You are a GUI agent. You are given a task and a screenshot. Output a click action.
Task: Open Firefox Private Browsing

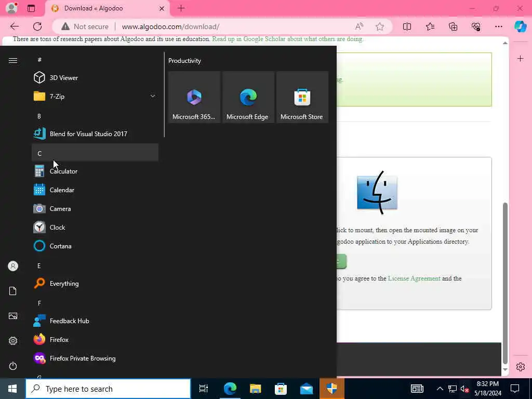tap(95, 358)
